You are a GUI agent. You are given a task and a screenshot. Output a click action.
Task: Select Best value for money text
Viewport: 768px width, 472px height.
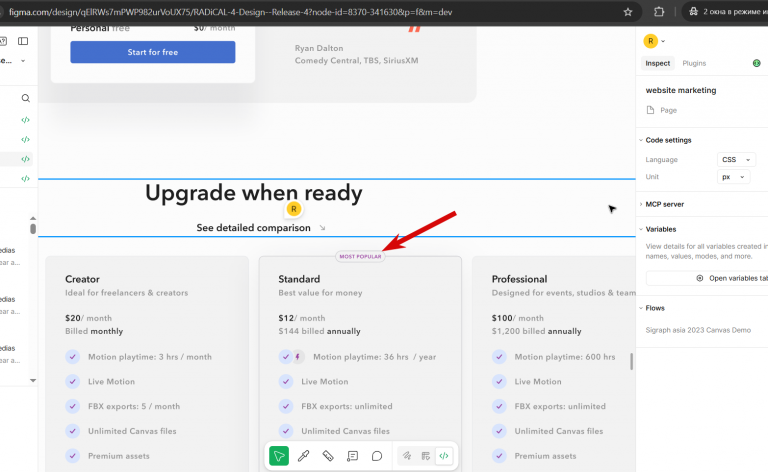click(320, 293)
